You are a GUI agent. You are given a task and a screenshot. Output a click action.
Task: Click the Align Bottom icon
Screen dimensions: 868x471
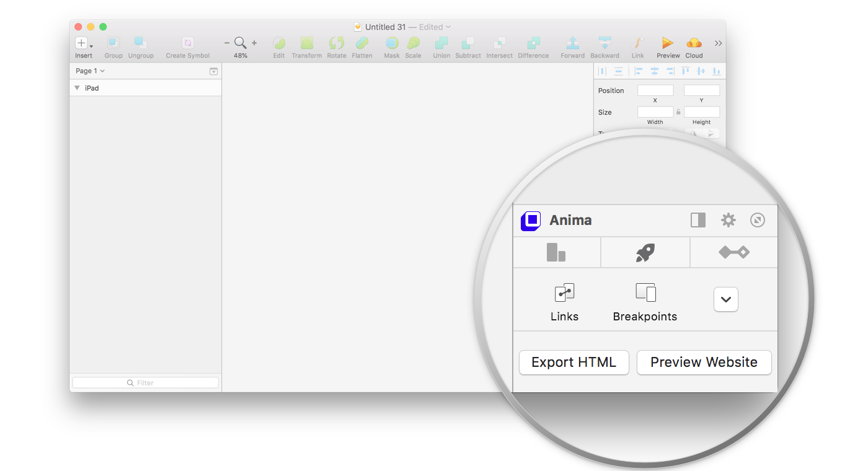(x=716, y=71)
